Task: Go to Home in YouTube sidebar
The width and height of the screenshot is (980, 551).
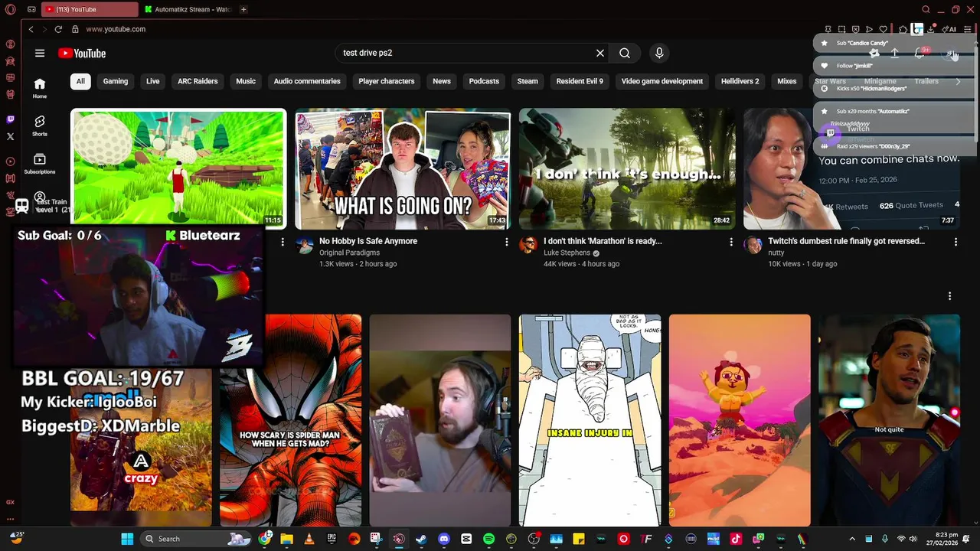Action: (x=40, y=88)
